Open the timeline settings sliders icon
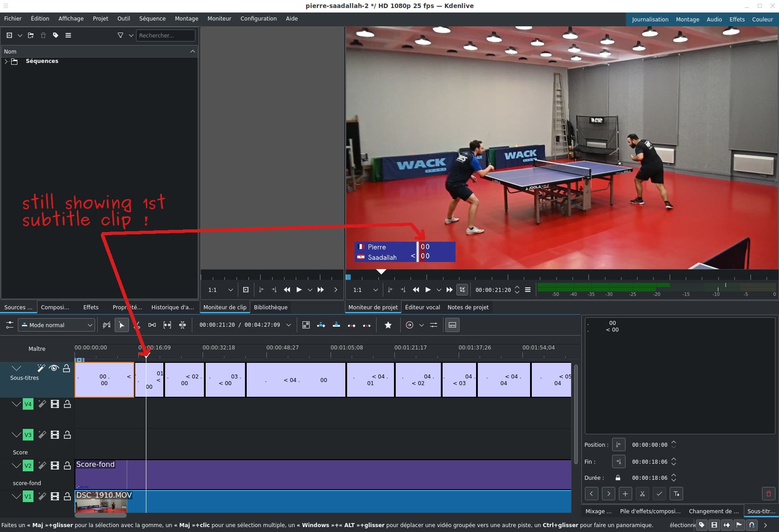The height and width of the screenshot is (532, 779). 9,325
